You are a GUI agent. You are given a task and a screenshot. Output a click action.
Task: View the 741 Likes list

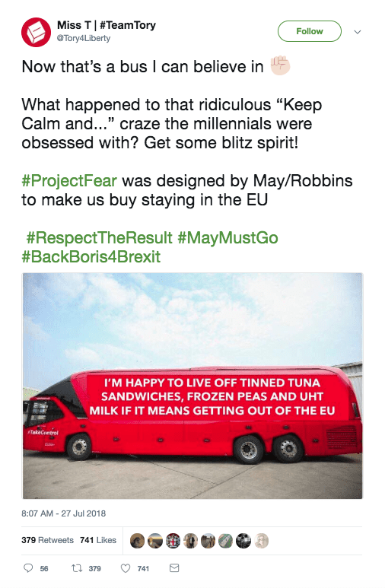(x=98, y=540)
